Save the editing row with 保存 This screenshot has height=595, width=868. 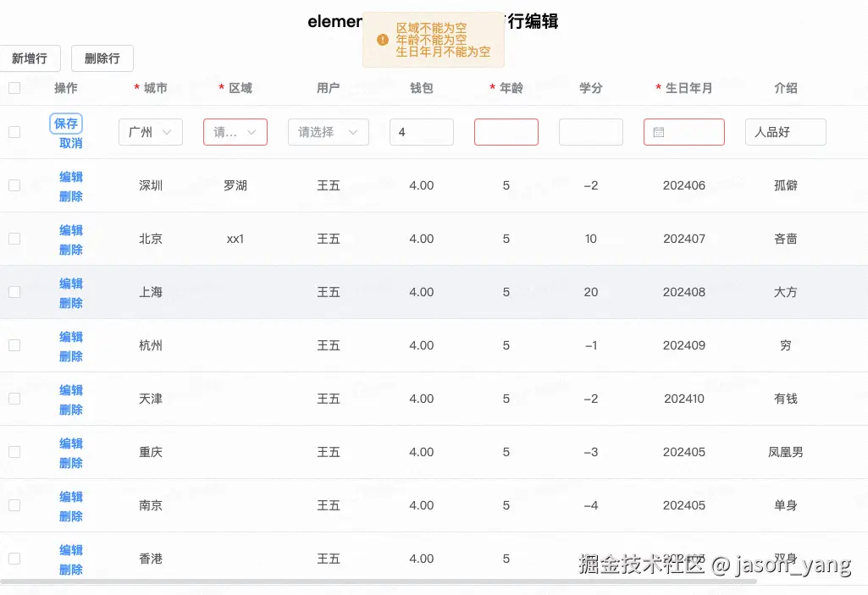pos(66,124)
